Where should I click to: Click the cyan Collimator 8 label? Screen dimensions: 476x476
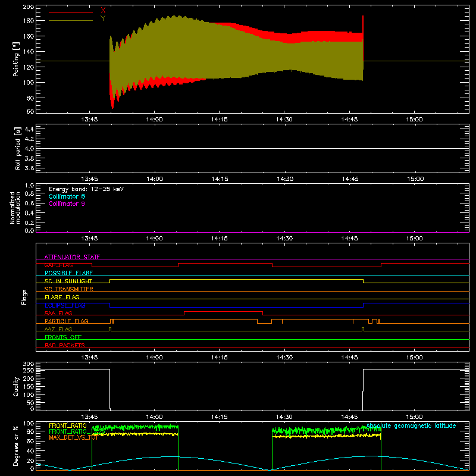pyautogui.click(x=67, y=196)
